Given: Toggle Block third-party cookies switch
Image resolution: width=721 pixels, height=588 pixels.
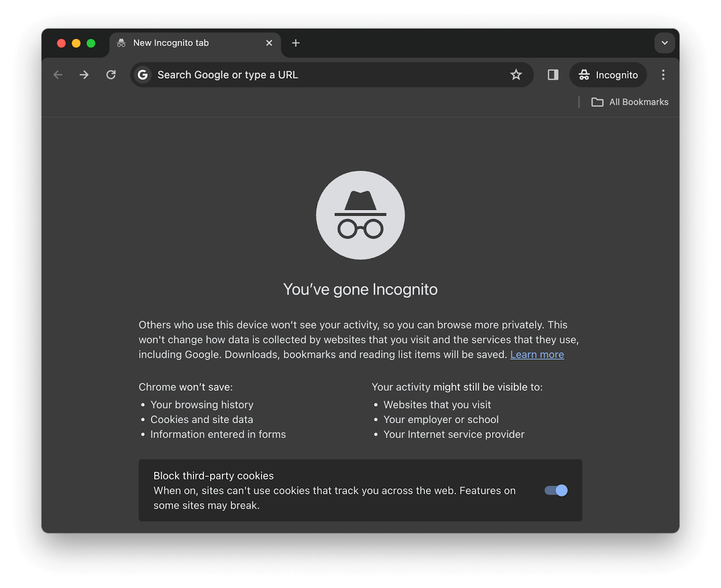Looking at the screenshot, I should coord(556,490).
